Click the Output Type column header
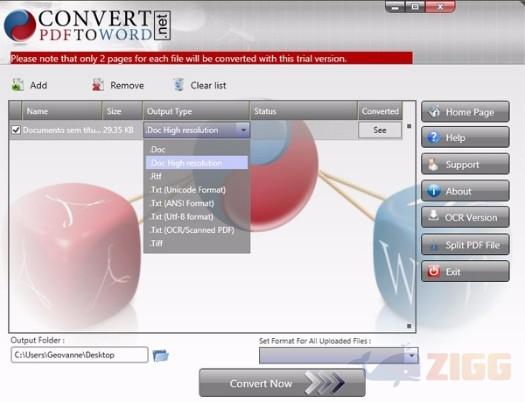Screen dimensions: 525x402 tap(196, 111)
